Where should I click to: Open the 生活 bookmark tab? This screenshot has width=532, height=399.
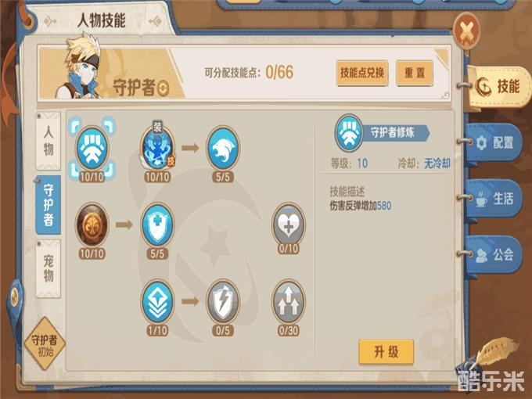coord(494,199)
